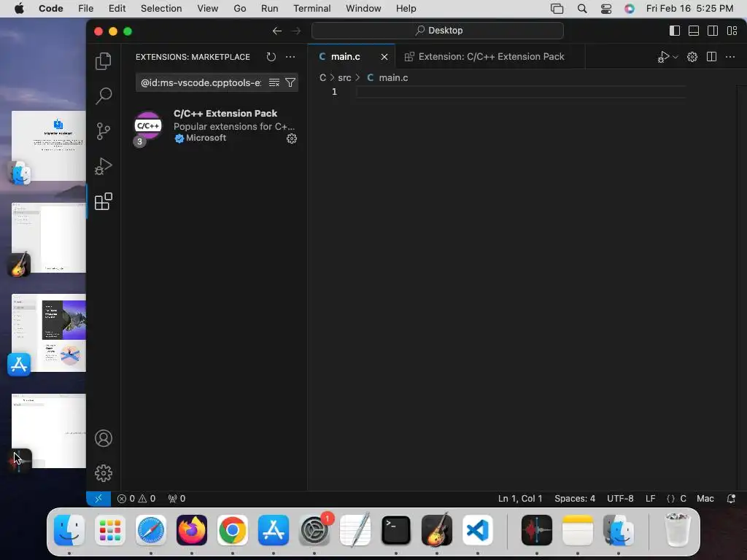Launch Safari from the Dock

coord(150,530)
